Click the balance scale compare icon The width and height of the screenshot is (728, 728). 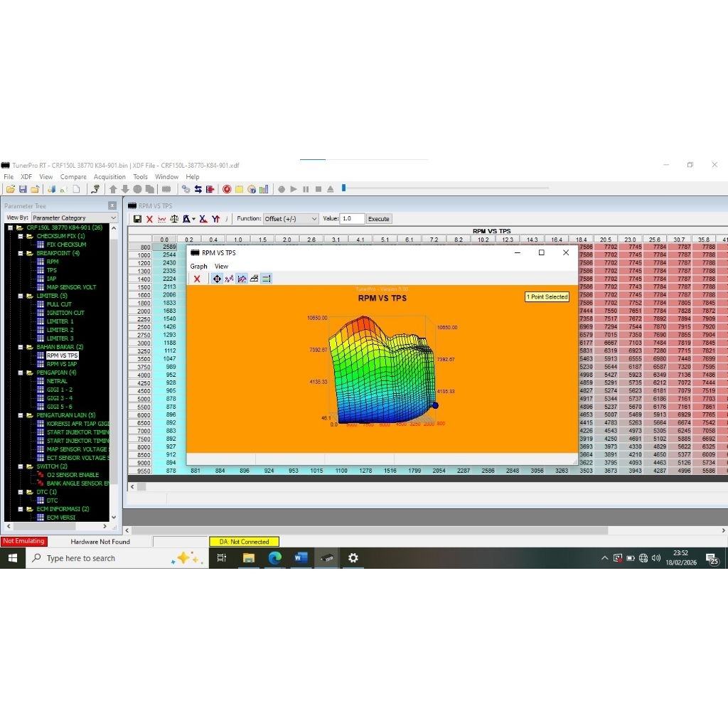(x=174, y=219)
